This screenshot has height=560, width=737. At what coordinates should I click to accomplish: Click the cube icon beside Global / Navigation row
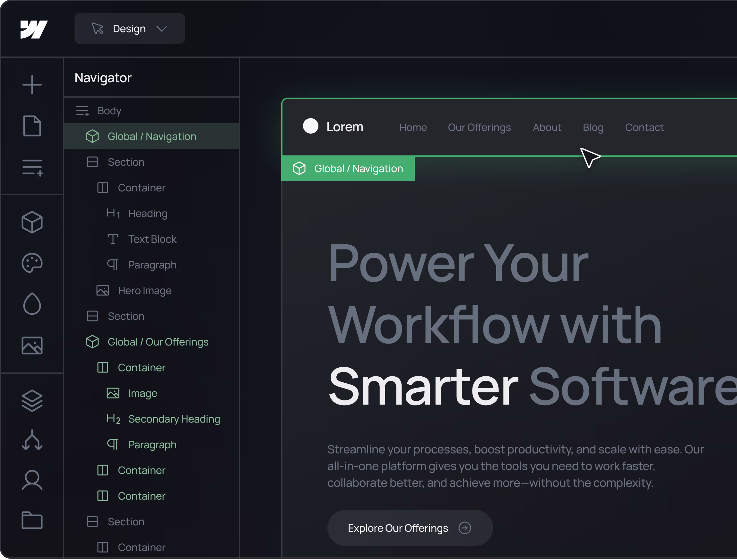(x=92, y=136)
